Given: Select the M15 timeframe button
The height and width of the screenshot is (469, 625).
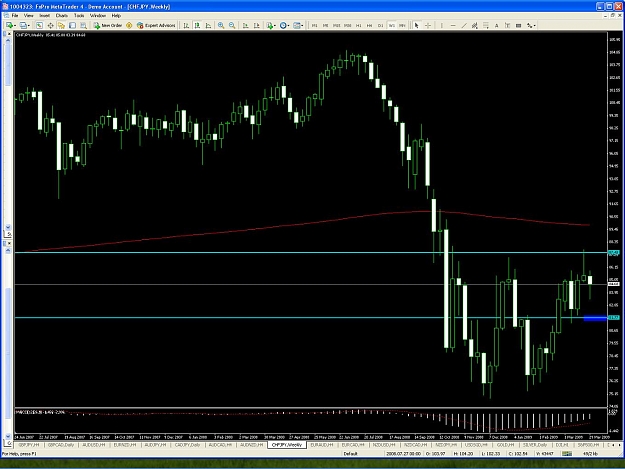Looking at the screenshot, I should (336, 26).
